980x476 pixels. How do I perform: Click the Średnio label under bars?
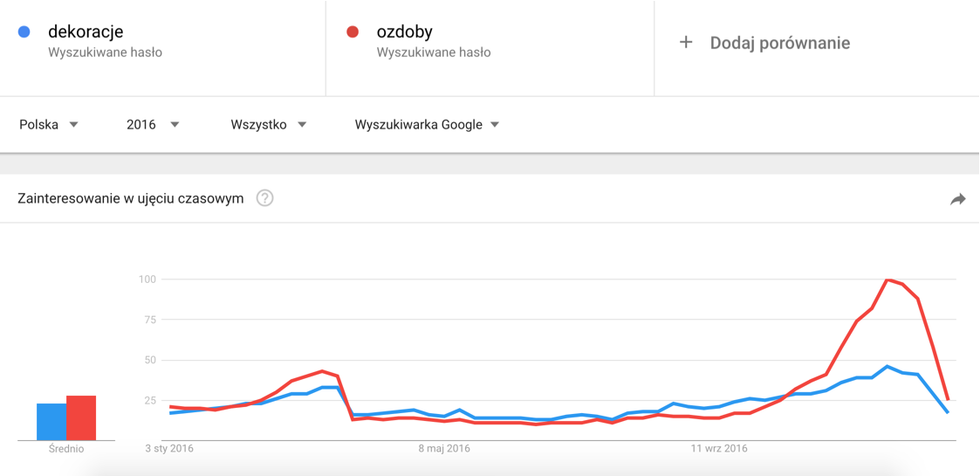(x=66, y=449)
